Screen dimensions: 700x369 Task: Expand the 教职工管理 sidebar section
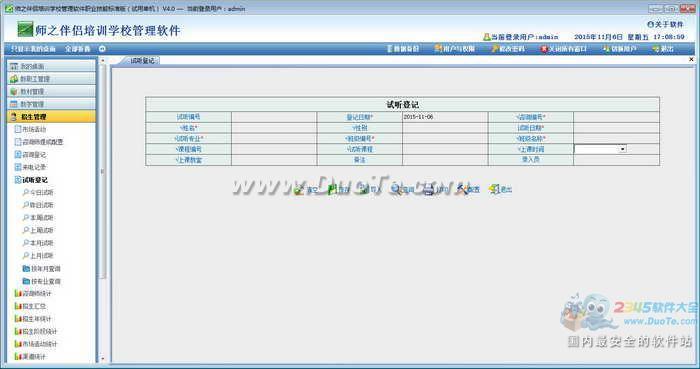point(51,79)
